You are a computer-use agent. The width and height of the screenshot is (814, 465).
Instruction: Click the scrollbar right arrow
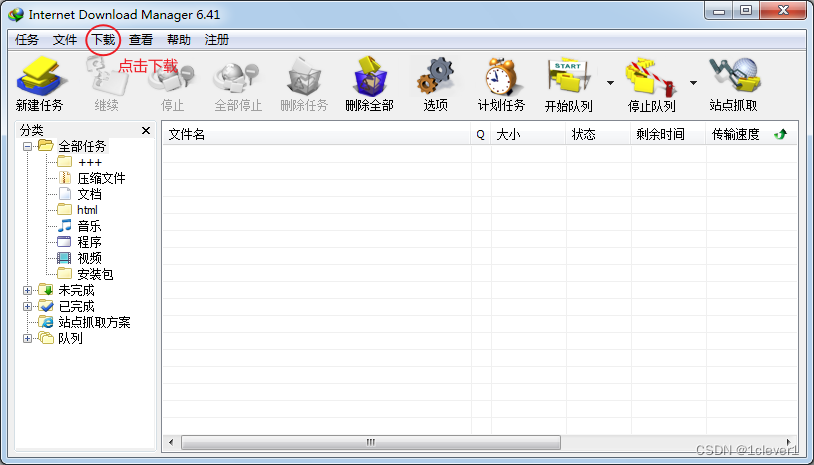[789, 443]
